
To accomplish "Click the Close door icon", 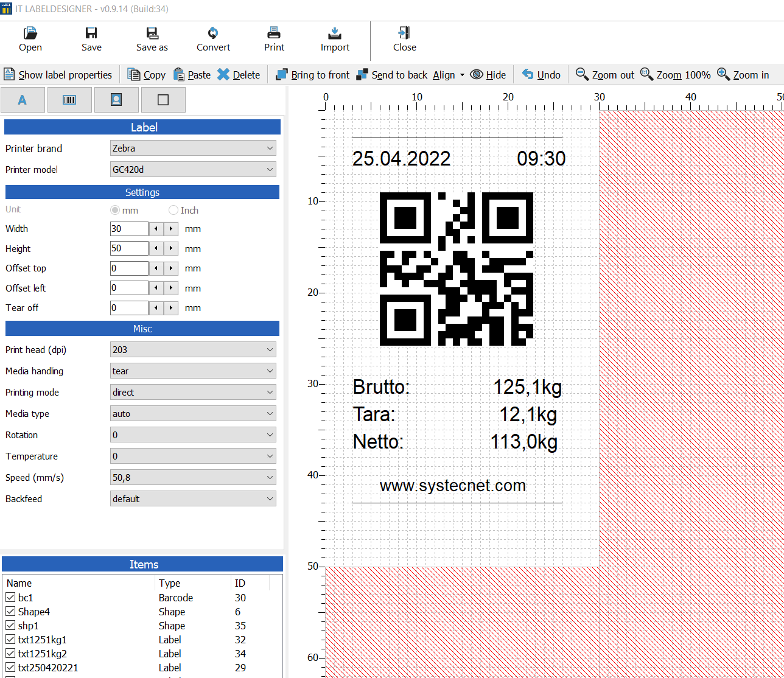I will [x=404, y=33].
